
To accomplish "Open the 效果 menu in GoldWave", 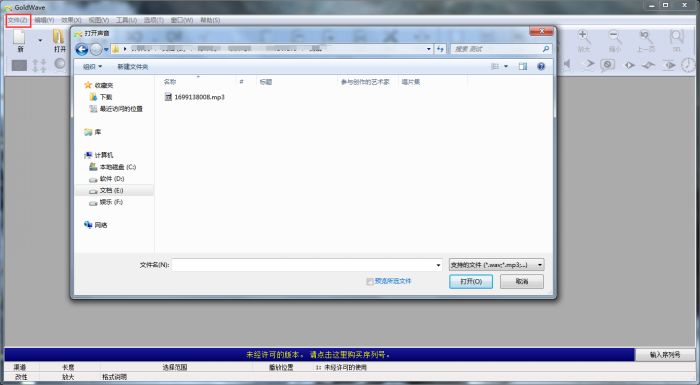I will coord(71,20).
